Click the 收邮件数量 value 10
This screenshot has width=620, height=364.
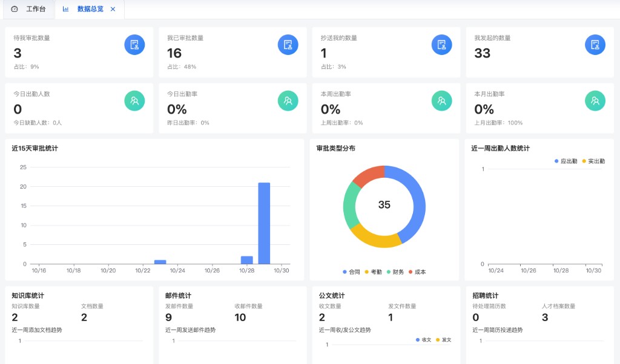click(x=240, y=317)
